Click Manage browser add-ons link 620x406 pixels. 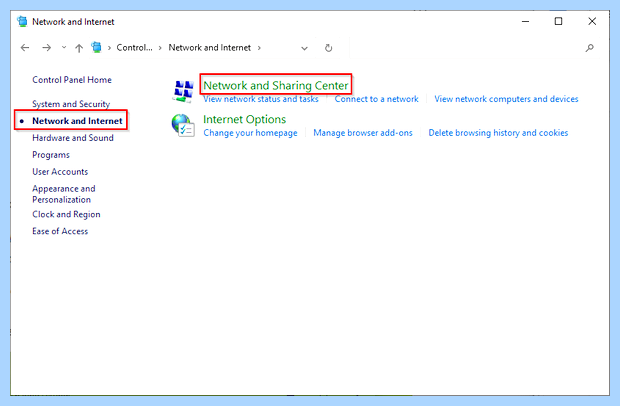click(363, 133)
